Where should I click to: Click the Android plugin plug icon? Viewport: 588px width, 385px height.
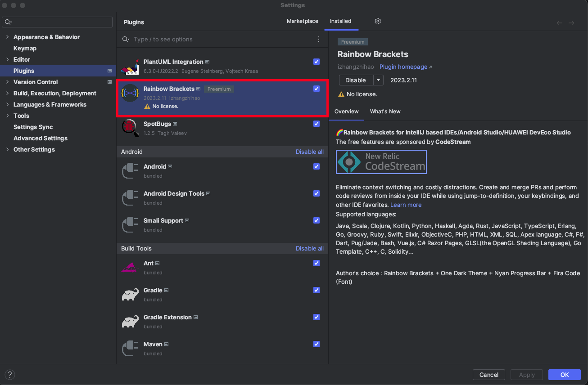tap(130, 171)
